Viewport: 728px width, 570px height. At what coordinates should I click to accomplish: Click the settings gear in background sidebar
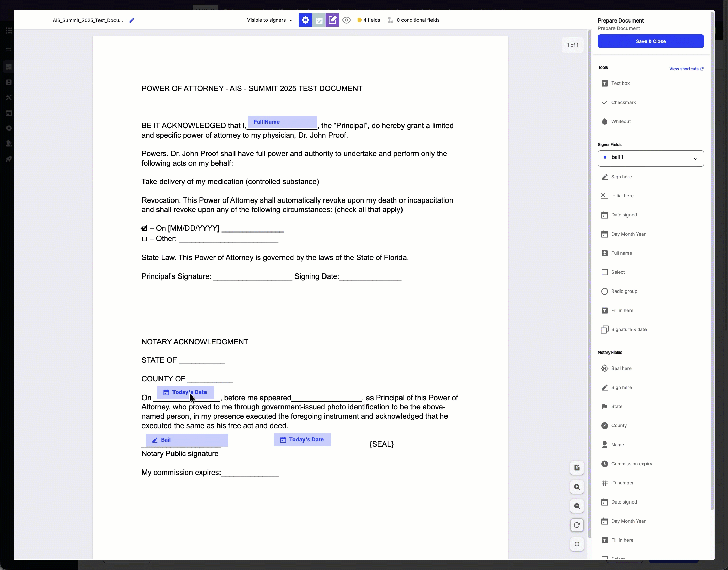(9, 128)
